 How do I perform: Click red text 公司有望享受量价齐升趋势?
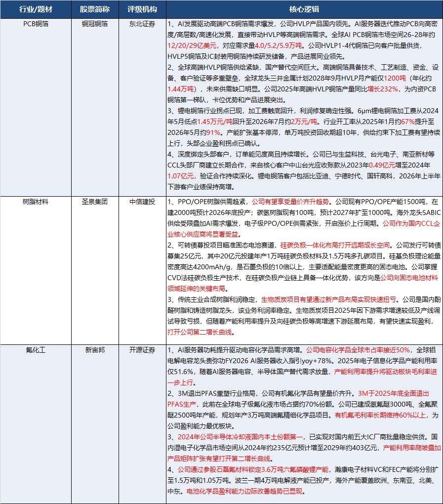290,202
